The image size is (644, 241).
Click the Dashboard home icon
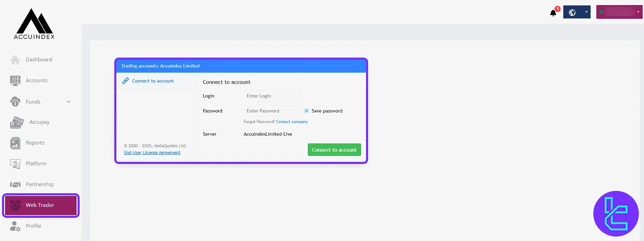(x=15, y=60)
